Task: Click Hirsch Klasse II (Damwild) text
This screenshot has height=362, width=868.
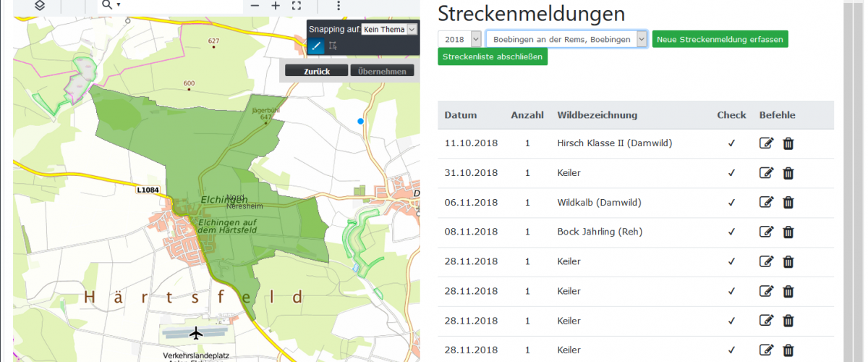Action: click(x=615, y=143)
